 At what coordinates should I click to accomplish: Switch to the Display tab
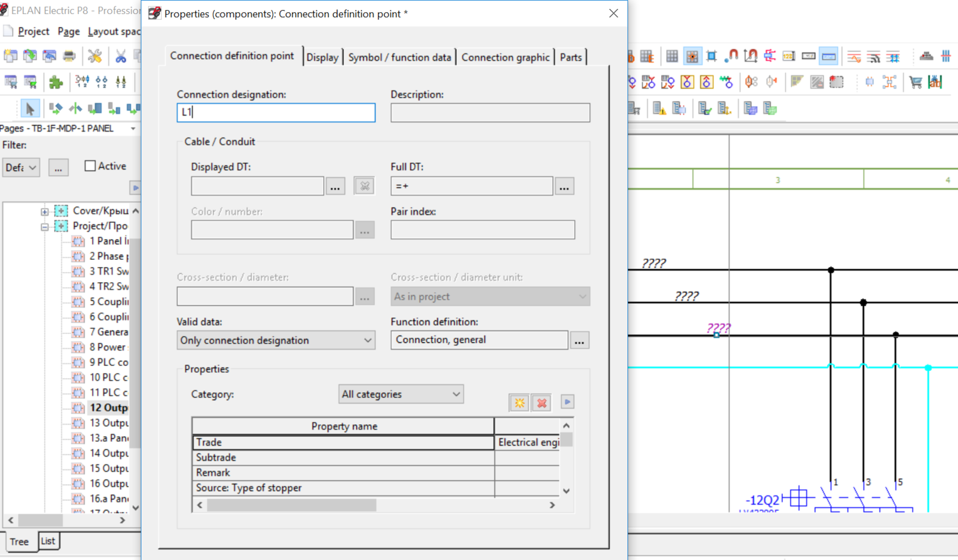click(x=323, y=57)
